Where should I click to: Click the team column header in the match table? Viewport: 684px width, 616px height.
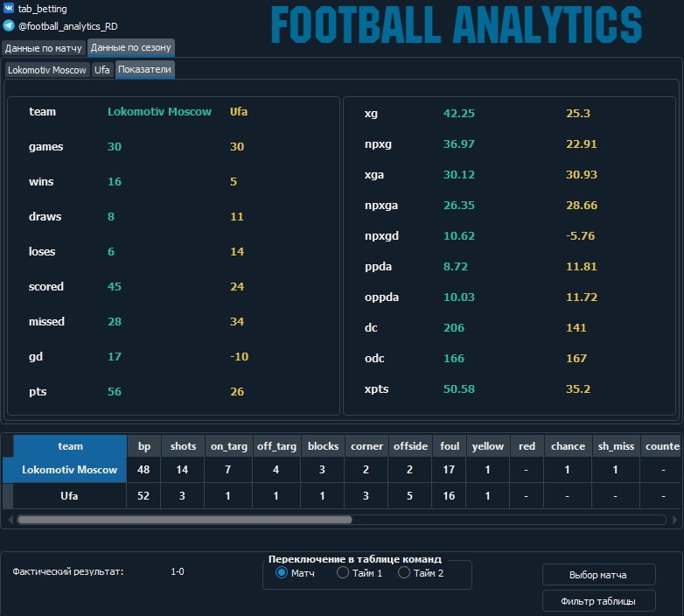point(70,446)
